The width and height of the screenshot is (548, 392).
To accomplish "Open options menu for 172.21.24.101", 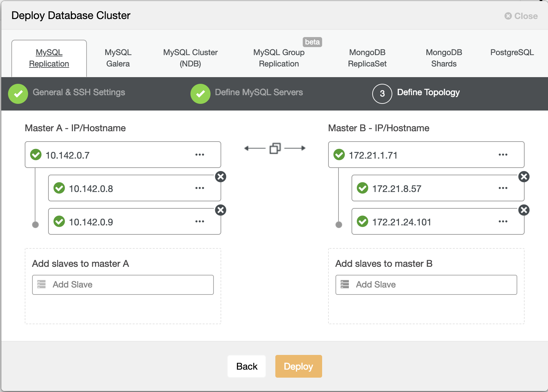I will [503, 221].
